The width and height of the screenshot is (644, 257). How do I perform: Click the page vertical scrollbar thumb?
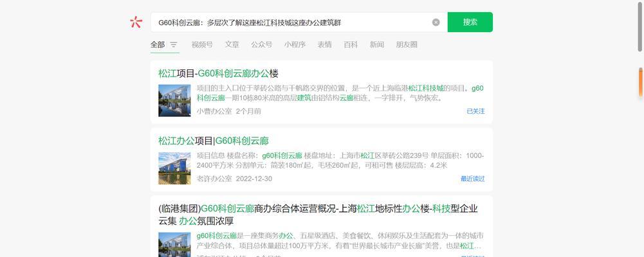point(640,26)
